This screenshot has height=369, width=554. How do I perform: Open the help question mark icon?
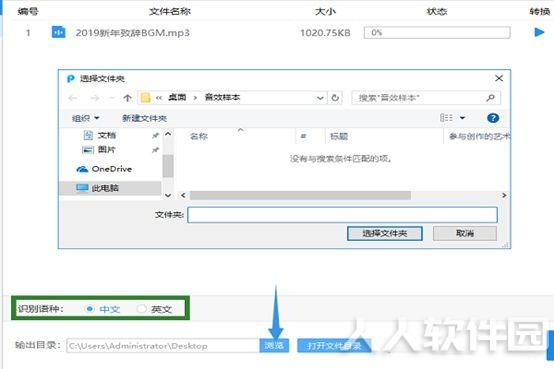point(493,118)
